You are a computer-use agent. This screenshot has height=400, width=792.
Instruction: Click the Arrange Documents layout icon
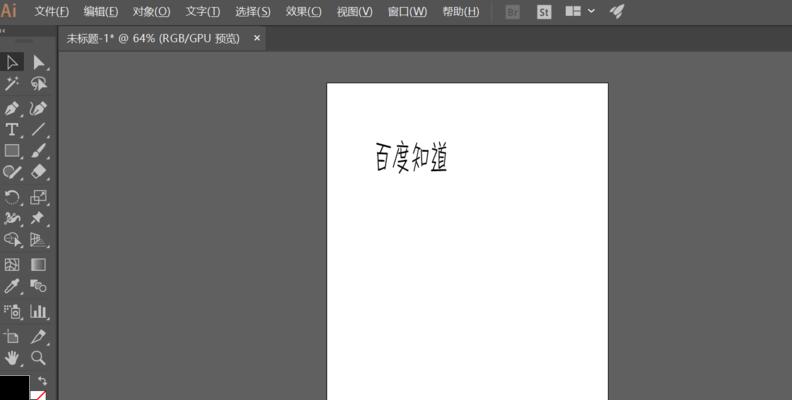click(573, 11)
